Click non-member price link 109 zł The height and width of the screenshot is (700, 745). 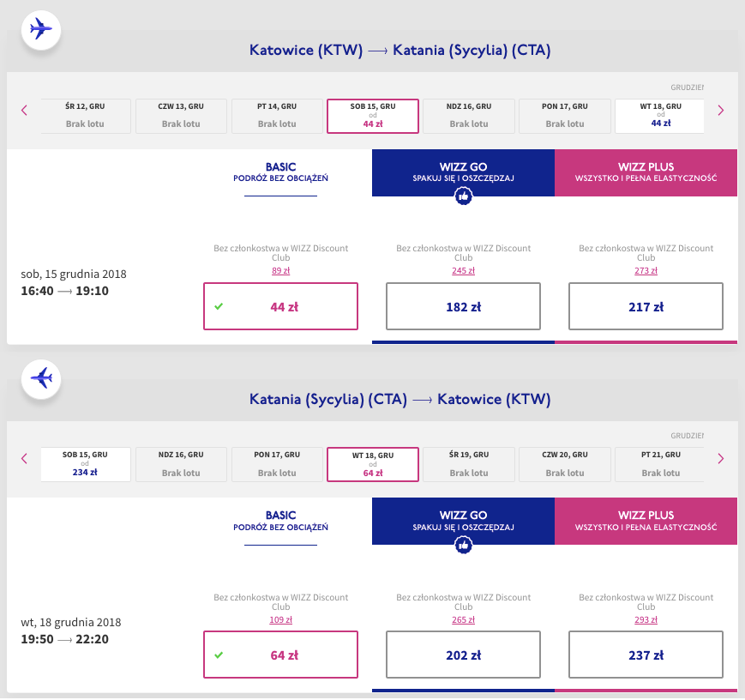pos(281,619)
